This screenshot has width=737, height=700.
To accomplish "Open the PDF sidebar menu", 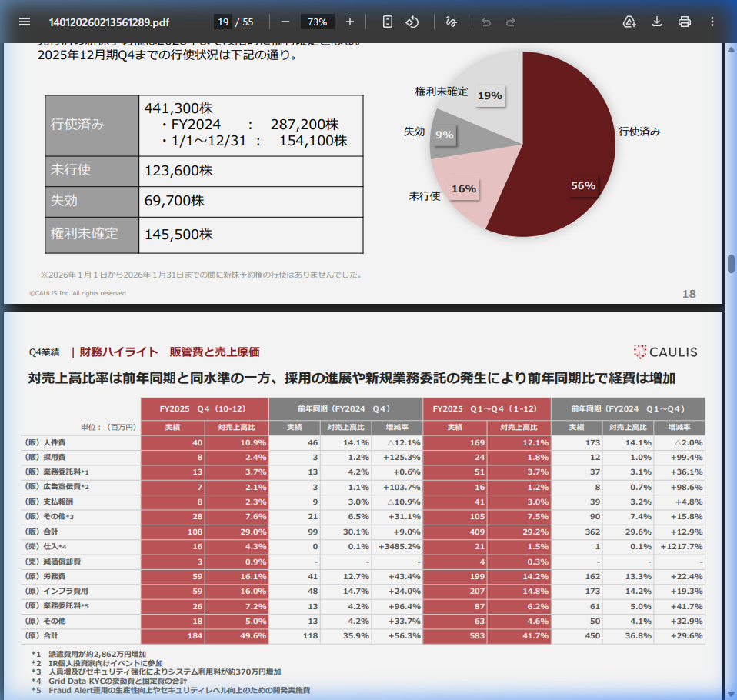I will [x=25, y=22].
